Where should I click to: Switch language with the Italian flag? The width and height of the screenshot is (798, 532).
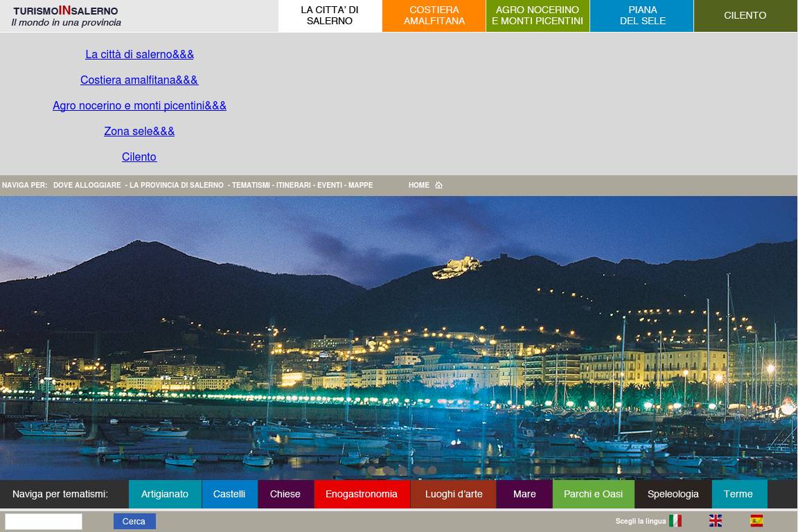pos(675,521)
